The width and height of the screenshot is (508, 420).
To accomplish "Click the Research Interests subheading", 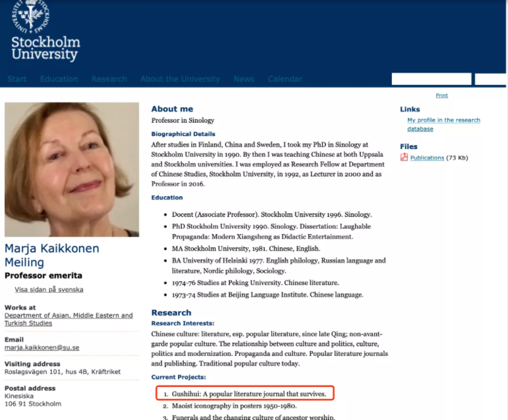I will (x=183, y=323).
